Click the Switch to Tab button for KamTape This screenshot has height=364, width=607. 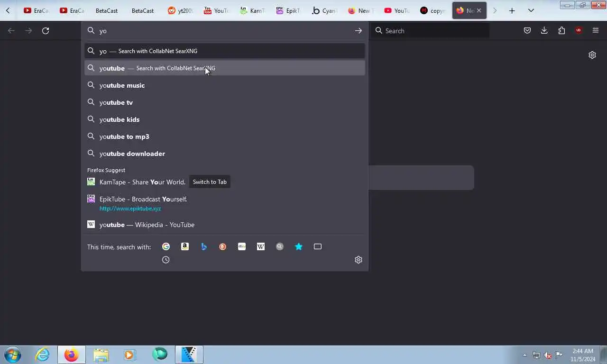tap(210, 182)
